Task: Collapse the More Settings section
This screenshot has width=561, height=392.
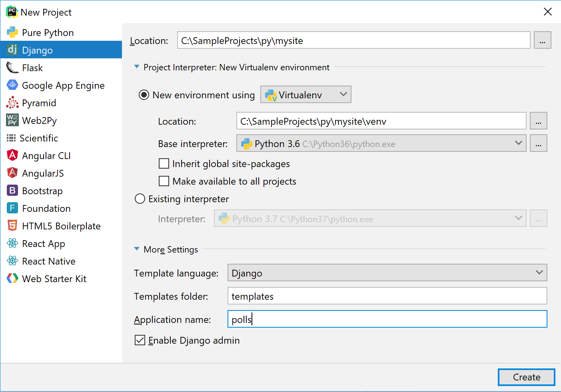Action: 137,249
